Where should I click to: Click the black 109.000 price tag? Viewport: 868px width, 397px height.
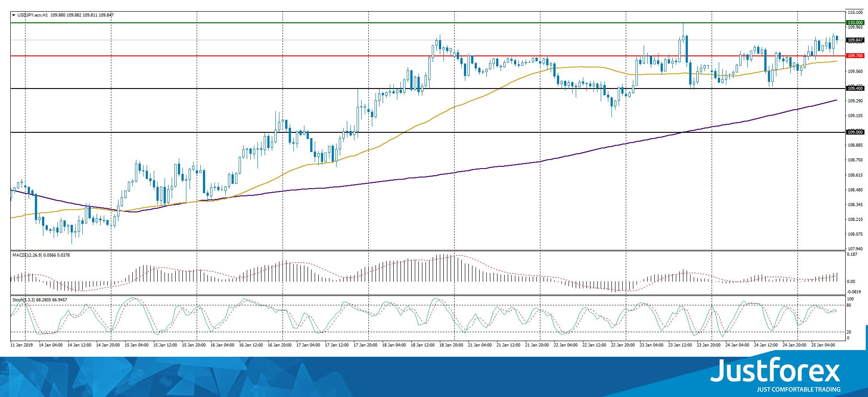pos(855,132)
